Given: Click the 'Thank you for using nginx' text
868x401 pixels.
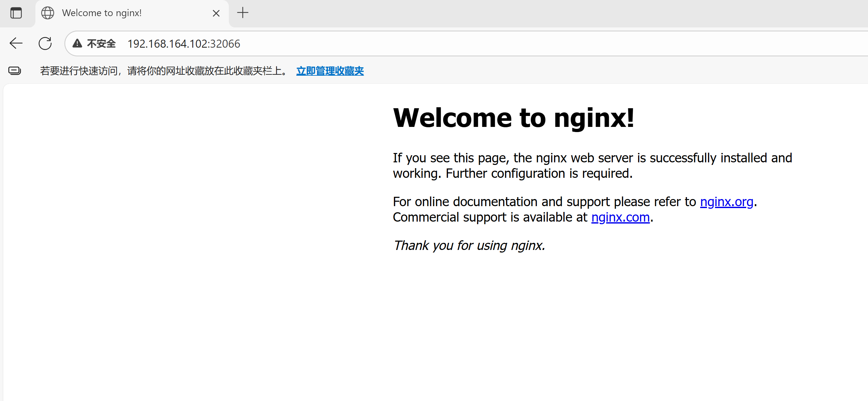Looking at the screenshot, I should click(469, 245).
